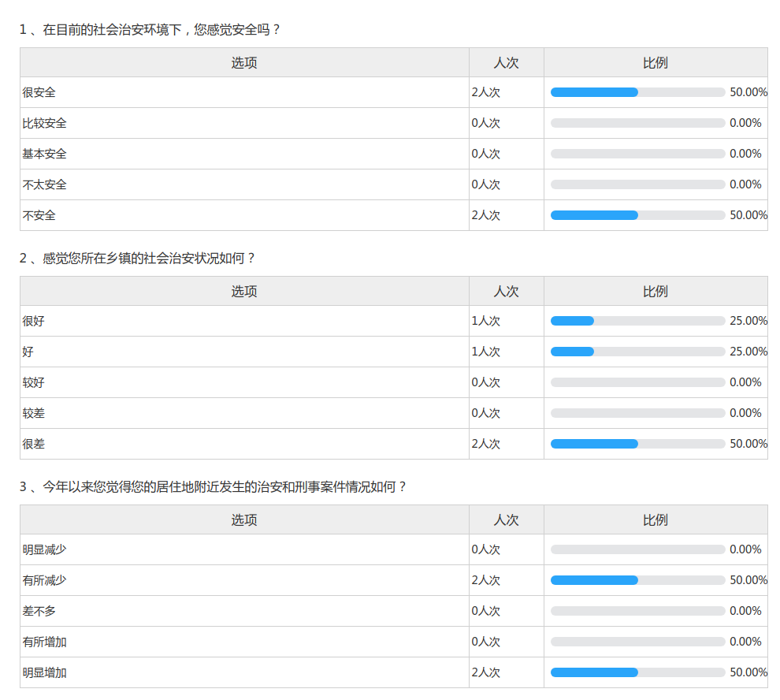Click the 比例 header in question 3 table
Screen dimensions: 780x700
656,519
